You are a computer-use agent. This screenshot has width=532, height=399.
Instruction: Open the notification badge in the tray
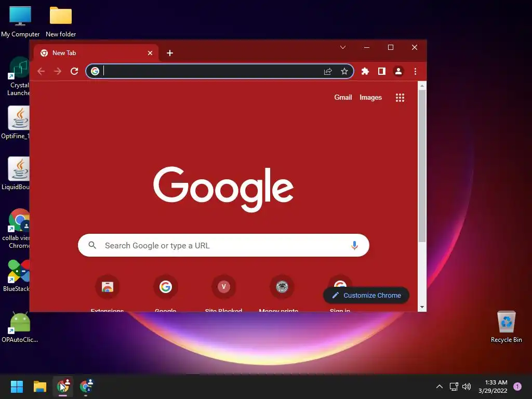tap(517, 387)
